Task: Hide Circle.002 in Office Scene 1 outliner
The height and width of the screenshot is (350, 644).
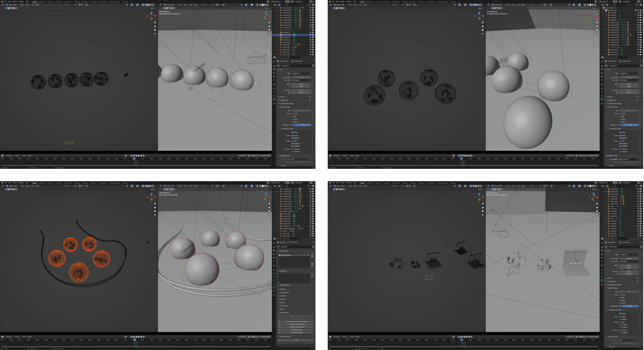Action: (x=638, y=211)
